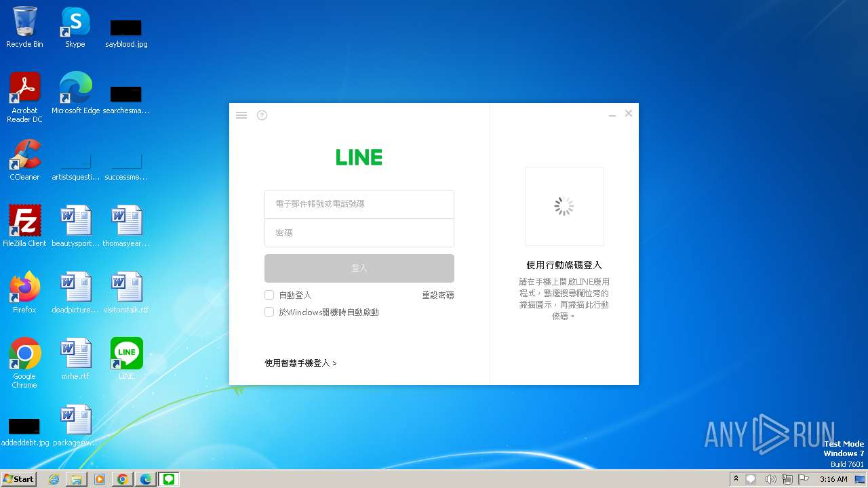Select the searchesma... file on desktop
Viewport: 868px width, 488px height.
(x=126, y=99)
